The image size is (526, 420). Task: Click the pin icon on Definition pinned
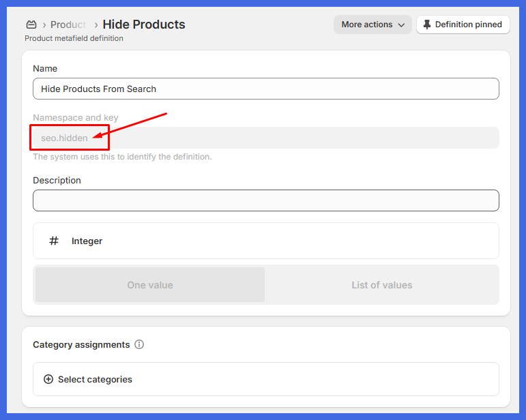427,25
